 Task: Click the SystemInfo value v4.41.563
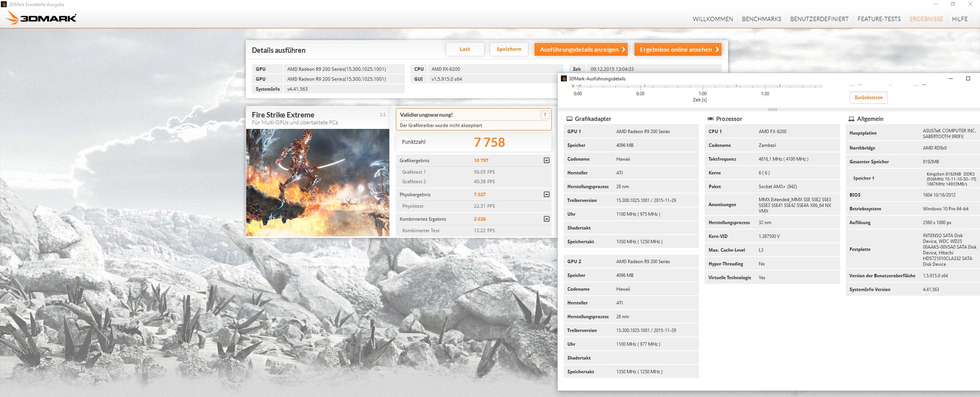coord(297,89)
